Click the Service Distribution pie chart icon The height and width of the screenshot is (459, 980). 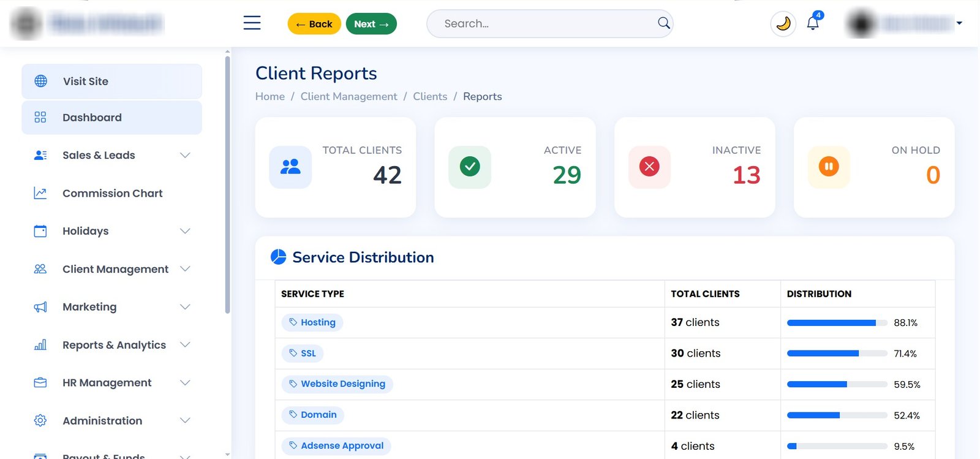tap(278, 257)
